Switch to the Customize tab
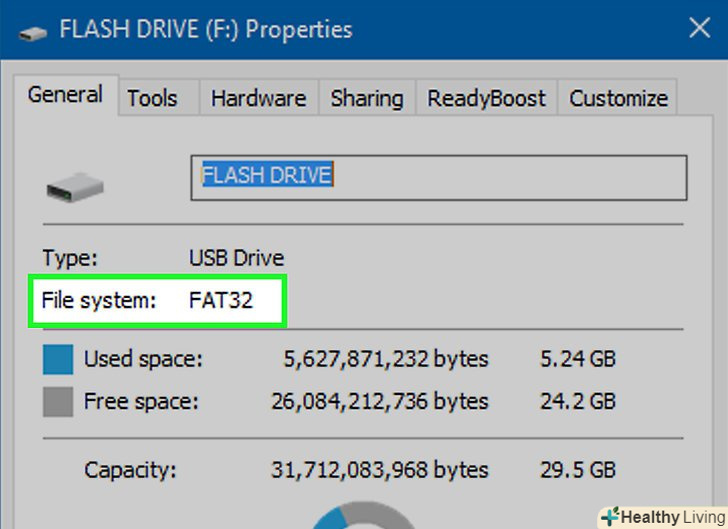Image resolution: width=728 pixels, height=529 pixels. 618,98
